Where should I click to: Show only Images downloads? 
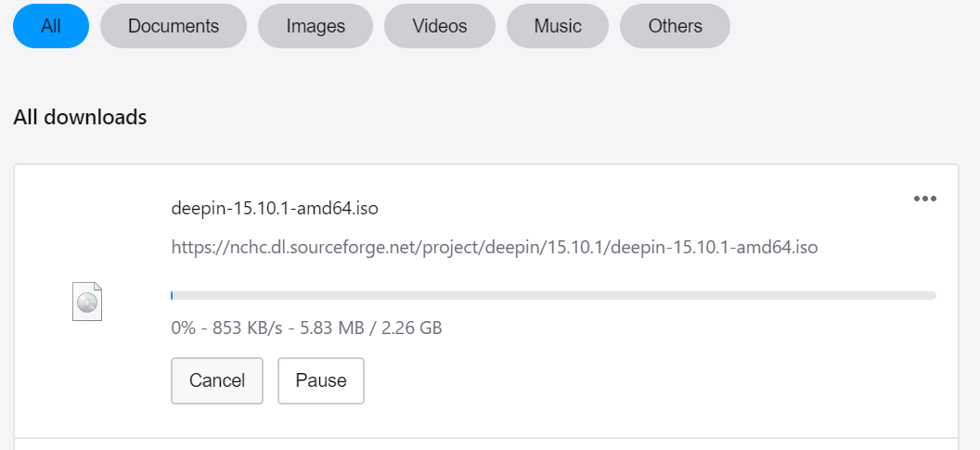(316, 26)
